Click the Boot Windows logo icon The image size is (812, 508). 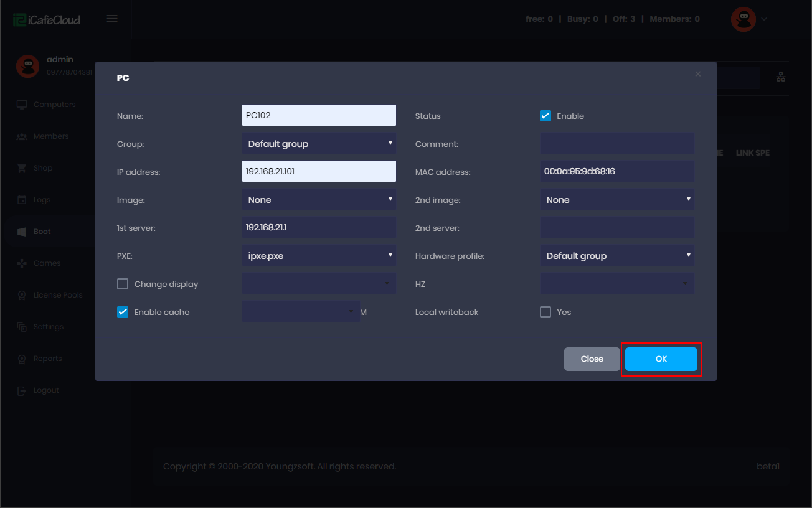tap(22, 232)
